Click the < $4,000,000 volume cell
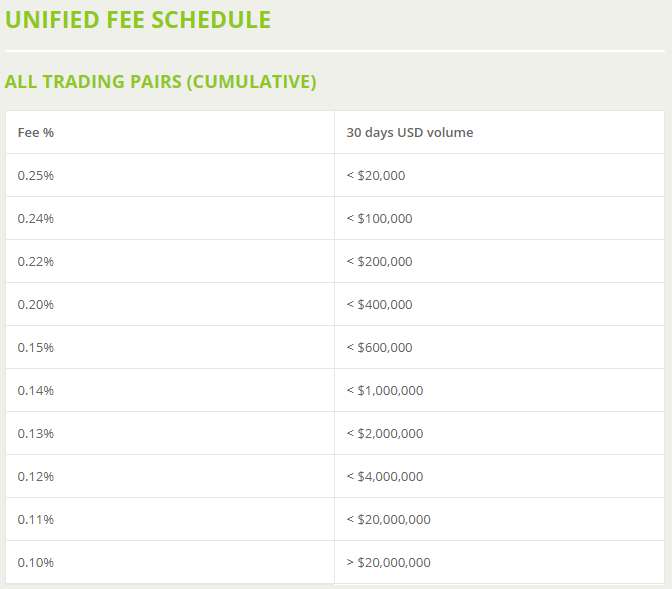Screen dimensions: 672x589 (x=499, y=476)
